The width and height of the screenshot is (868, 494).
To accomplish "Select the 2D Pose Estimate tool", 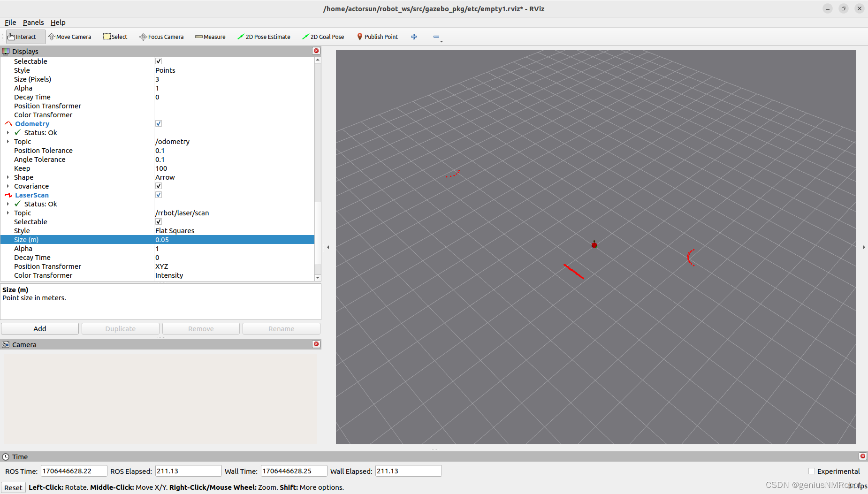I will tap(264, 37).
